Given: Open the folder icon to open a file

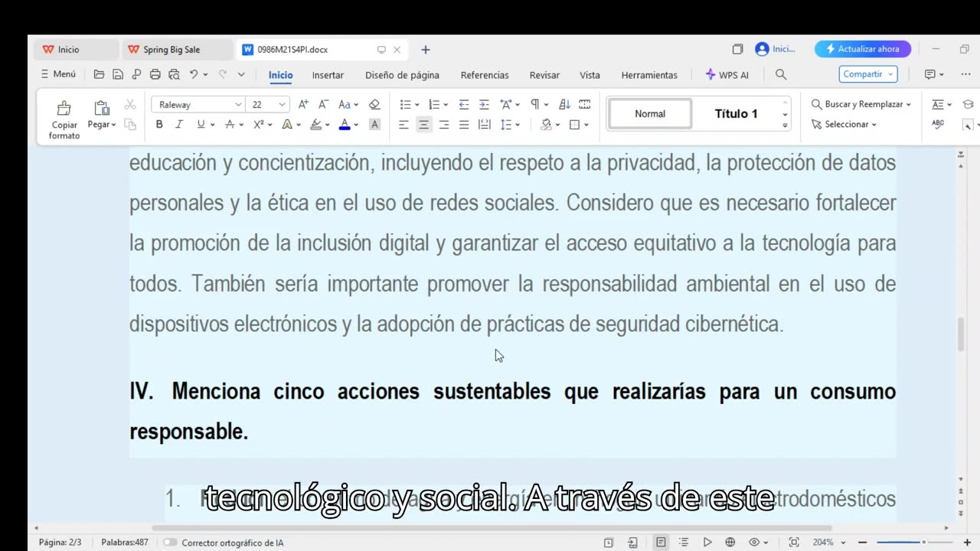Looking at the screenshot, I should click(99, 74).
